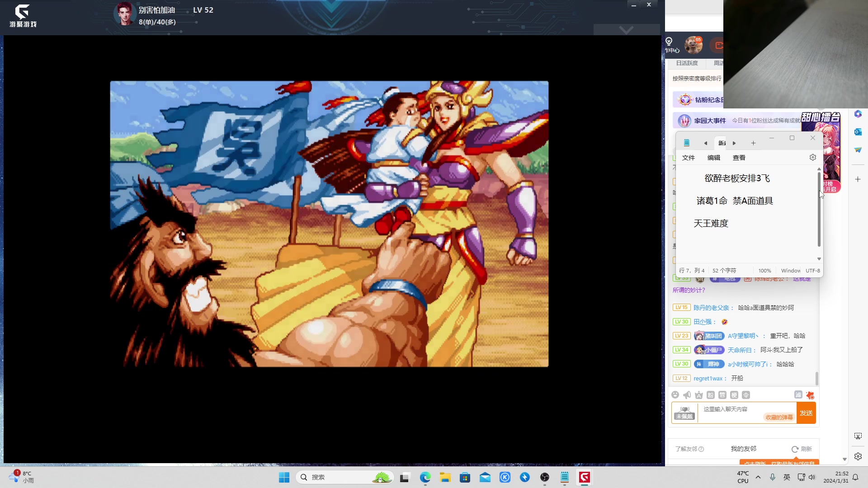Select the 日活跃度 tab
Screen dimensions: 868x488
point(687,63)
